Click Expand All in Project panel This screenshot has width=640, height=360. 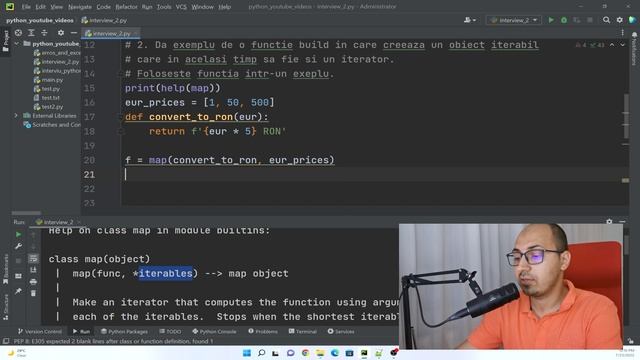coord(31,33)
